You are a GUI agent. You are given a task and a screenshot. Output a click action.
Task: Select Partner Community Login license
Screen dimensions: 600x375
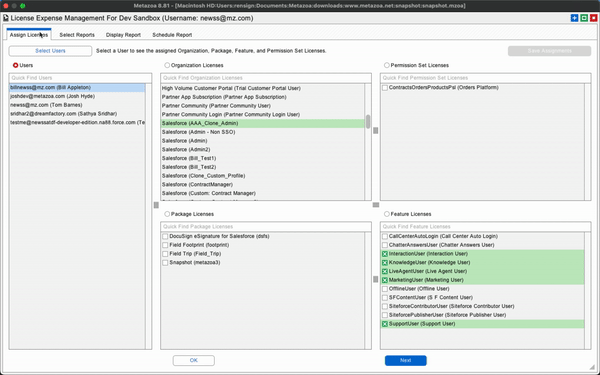pyautogui.click(x=263, y=115)
